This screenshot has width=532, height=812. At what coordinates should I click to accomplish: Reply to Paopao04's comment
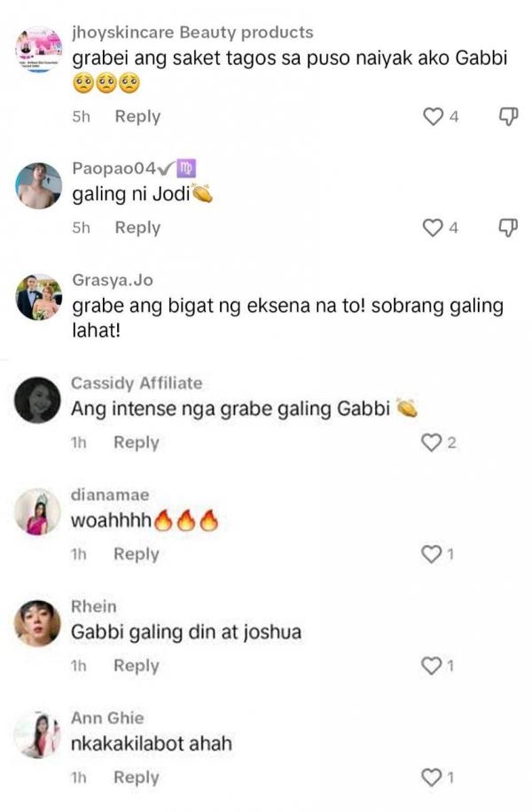(137, 228)
